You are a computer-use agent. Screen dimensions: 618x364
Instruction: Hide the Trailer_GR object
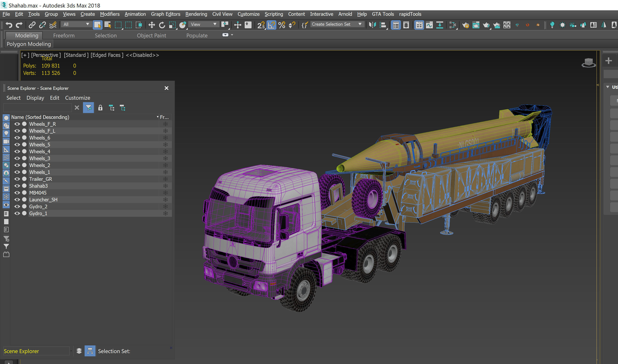coord(17,179)
